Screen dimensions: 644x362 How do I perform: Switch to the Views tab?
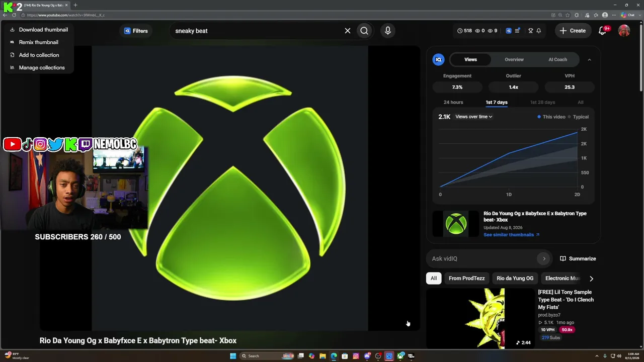click(470, 59)
